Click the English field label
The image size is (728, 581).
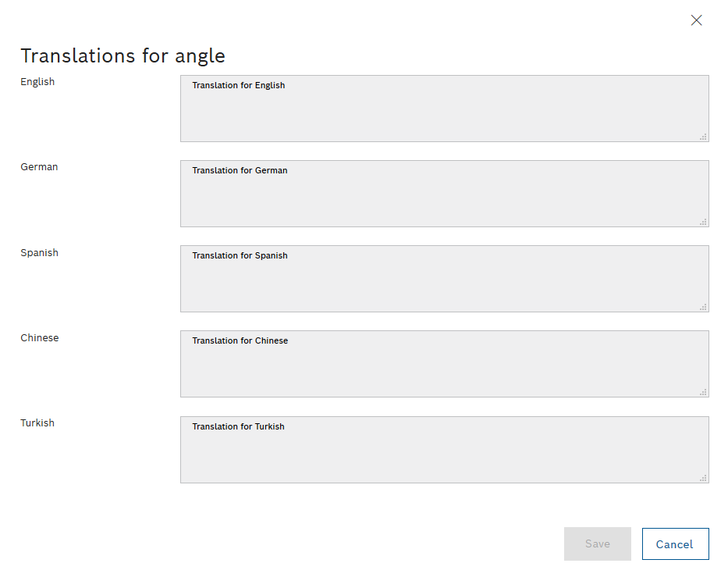(37, 81)
